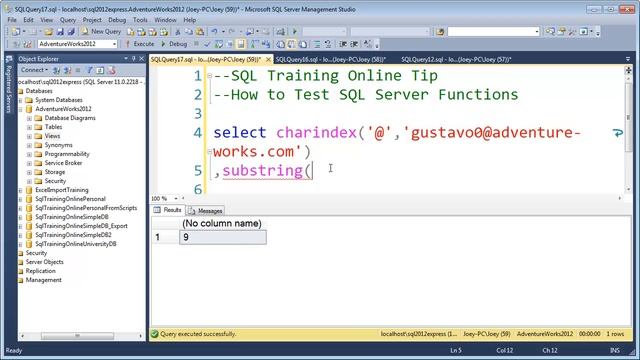Image resolution: width=640 pixels, height=360 pixels.
Task: Collapse AdventureWorks2012 database node
Action: [x=20, y=109]
